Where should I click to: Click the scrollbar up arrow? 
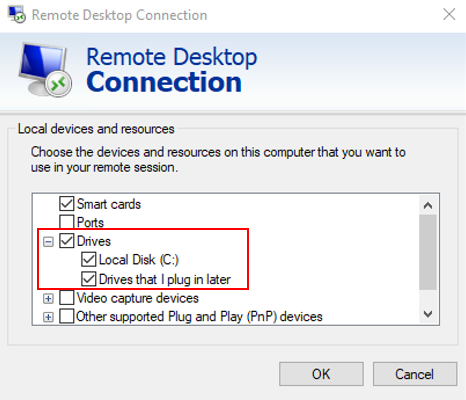coord(428,205)
